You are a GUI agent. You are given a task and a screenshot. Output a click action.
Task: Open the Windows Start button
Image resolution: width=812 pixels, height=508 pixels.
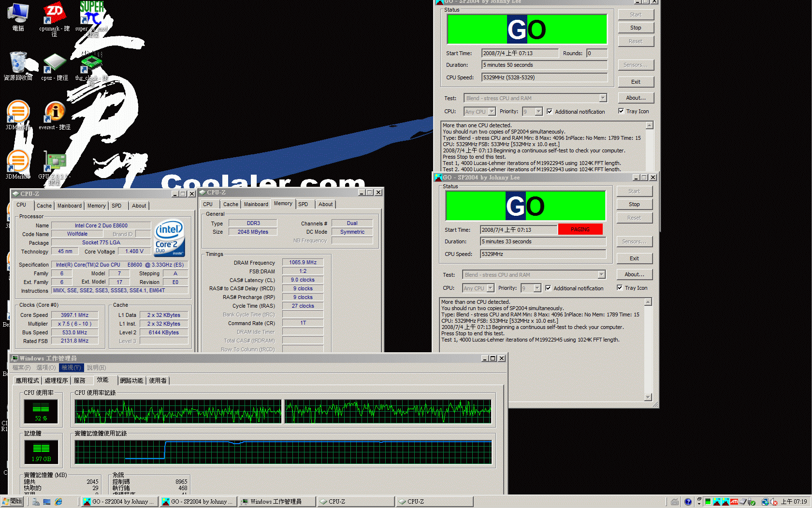[12, 502]
